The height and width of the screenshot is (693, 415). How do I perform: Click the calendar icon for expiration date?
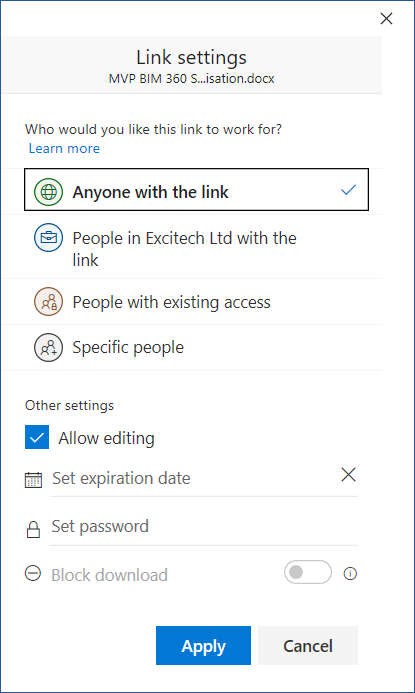tap(33, 479)
